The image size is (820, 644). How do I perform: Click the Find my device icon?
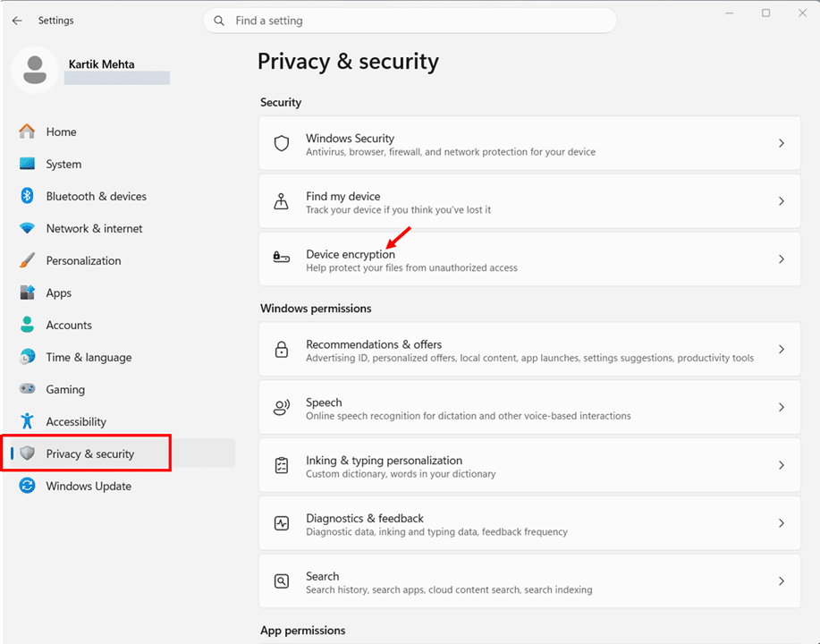click(282, 201)
